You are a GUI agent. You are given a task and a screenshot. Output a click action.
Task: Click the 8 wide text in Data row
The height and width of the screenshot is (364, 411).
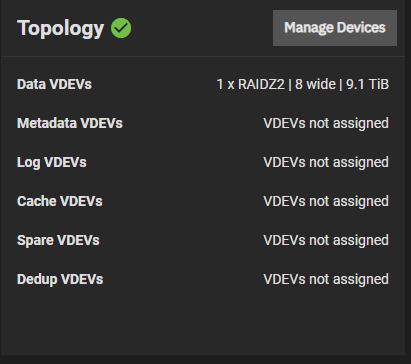pyautogui.click(x=315, y=84)
